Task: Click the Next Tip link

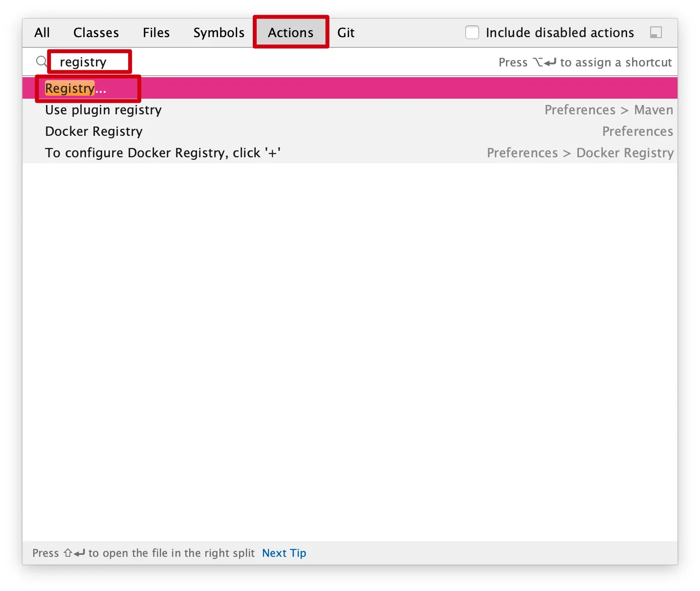Action: (284, 553)
